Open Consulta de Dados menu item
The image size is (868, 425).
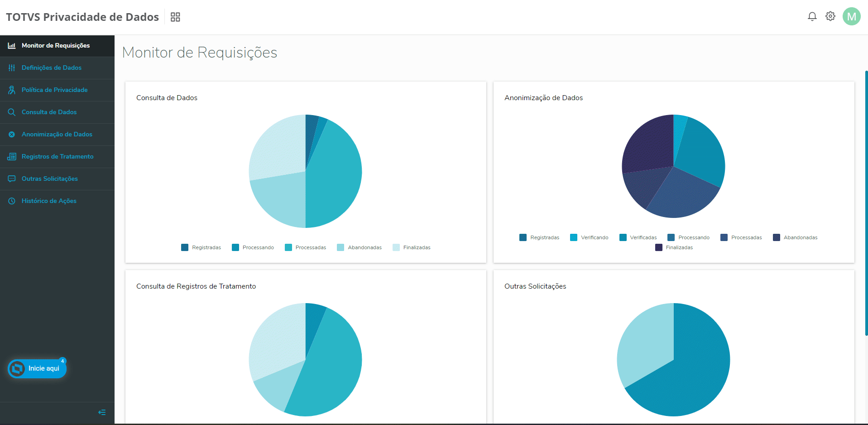click(57, 112)
